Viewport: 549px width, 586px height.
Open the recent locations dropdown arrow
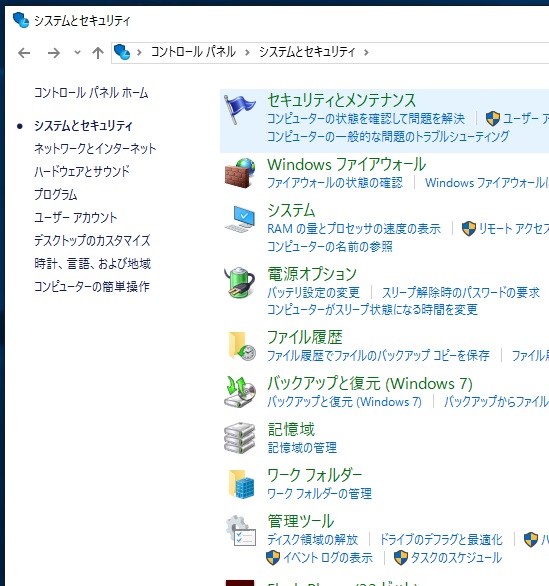[77, 52]
